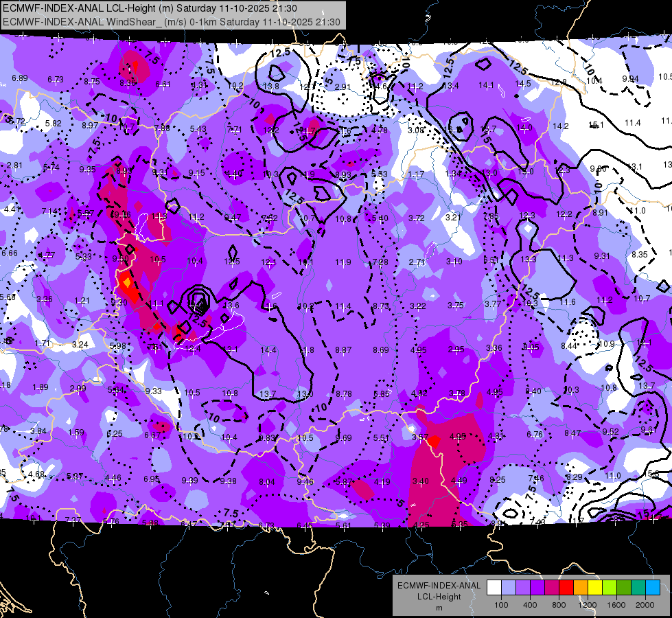Click the grid value 9.69

coord(343,438)
